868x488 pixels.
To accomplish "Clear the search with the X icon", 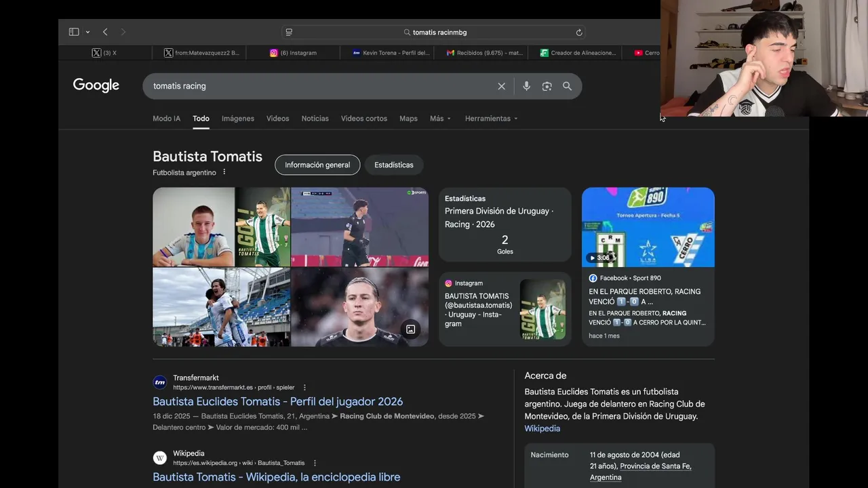I will tap(502, 86).
